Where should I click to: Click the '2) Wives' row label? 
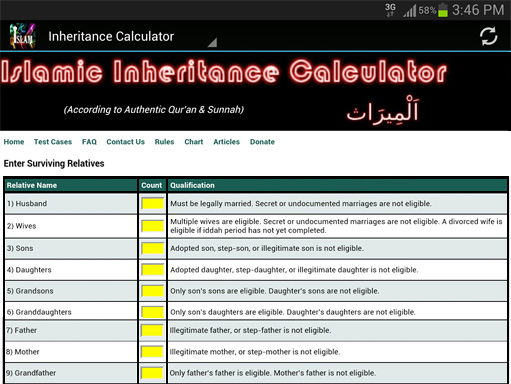tap(22, 226)
